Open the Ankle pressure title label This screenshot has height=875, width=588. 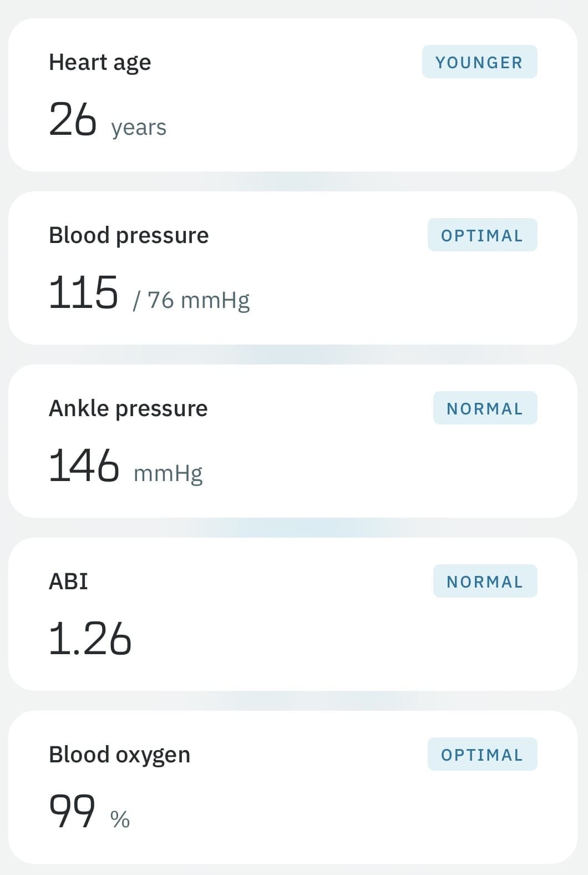coord(128,408)
